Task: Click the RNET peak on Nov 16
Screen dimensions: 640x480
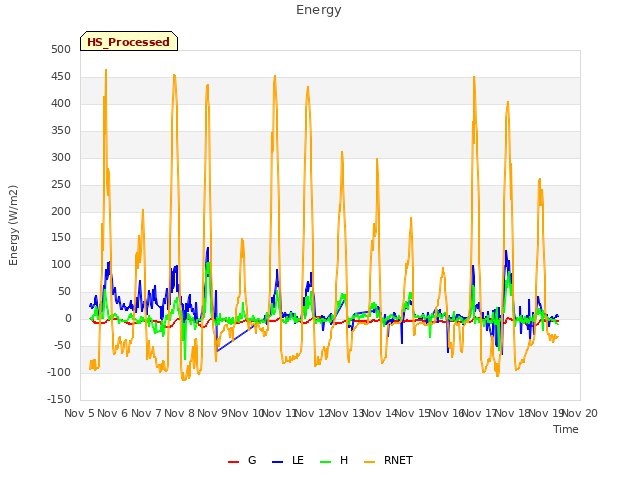Action: coord(474,77)
